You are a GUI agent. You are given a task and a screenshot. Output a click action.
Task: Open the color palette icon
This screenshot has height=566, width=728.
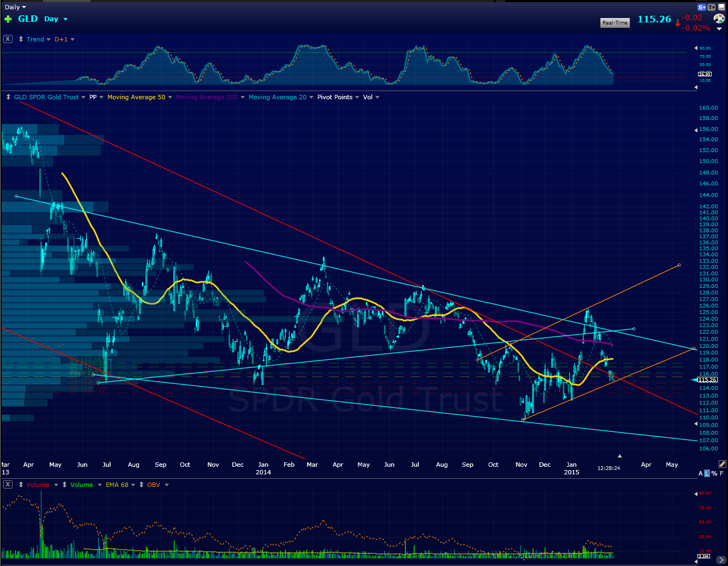tap(719, 19)
